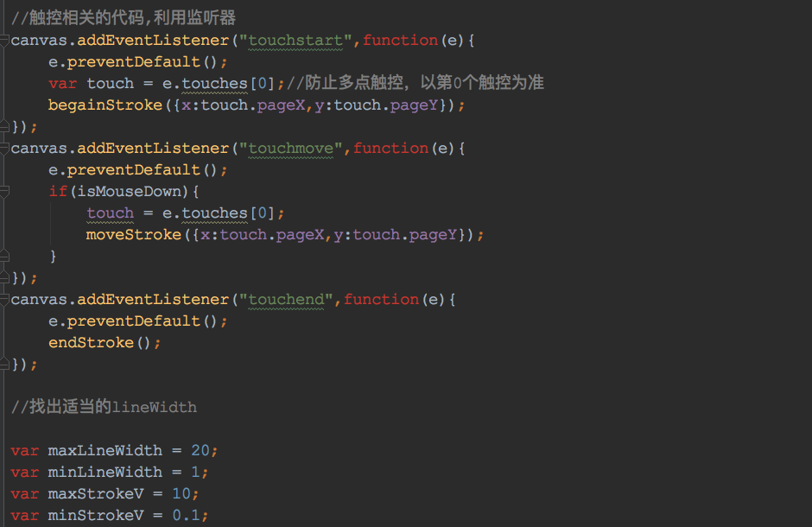Click the maxLineWidth variable name
This screenshot has height=527, width=812.
tap(105, 451)
